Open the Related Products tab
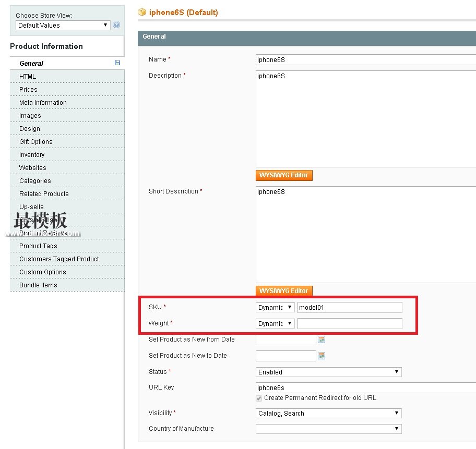Screen dimensions: 476x449 click(67, 194)
